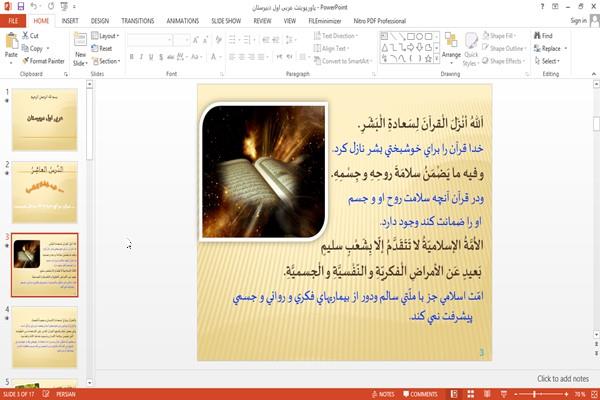The height and width of the screenshot is (400, 600).
Task: Toggle the numbered list button
Action: coord(249,39)
